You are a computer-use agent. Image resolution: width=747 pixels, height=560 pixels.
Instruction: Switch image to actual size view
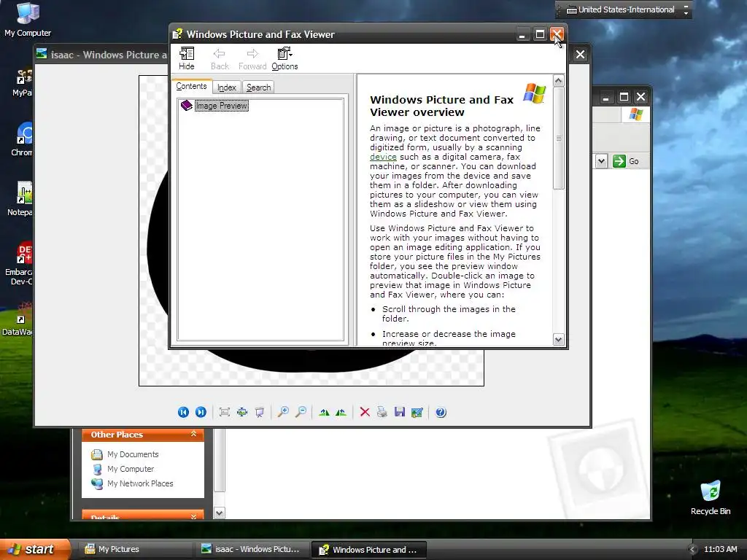[242, 413]
